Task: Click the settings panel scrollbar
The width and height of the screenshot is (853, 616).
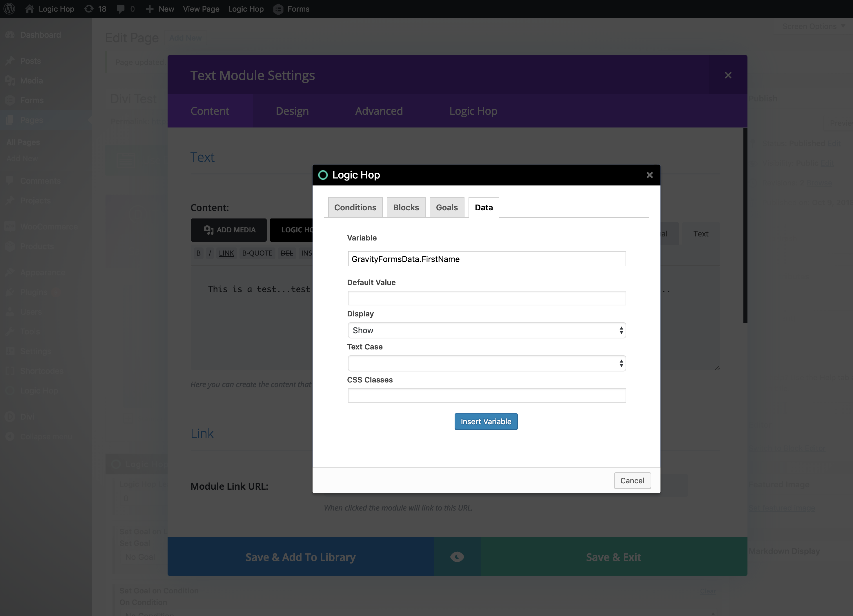Action: (x=745, y=225)
